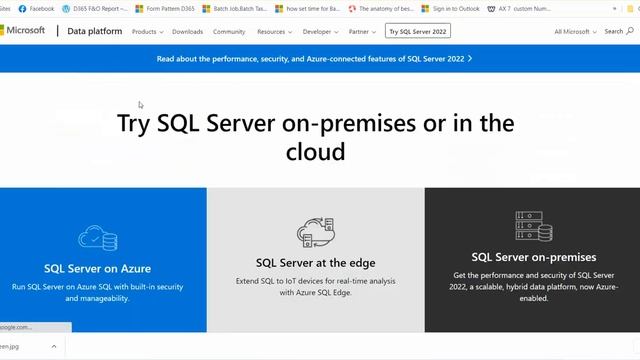Click the Try SQL Server 2022 button
The width and height of the screenshot is (640, 360).
(418, 31)
